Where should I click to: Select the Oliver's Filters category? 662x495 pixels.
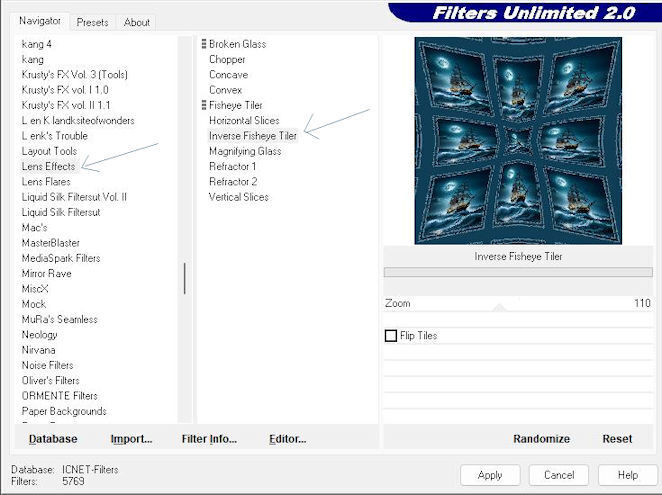[x=51, y=381]
